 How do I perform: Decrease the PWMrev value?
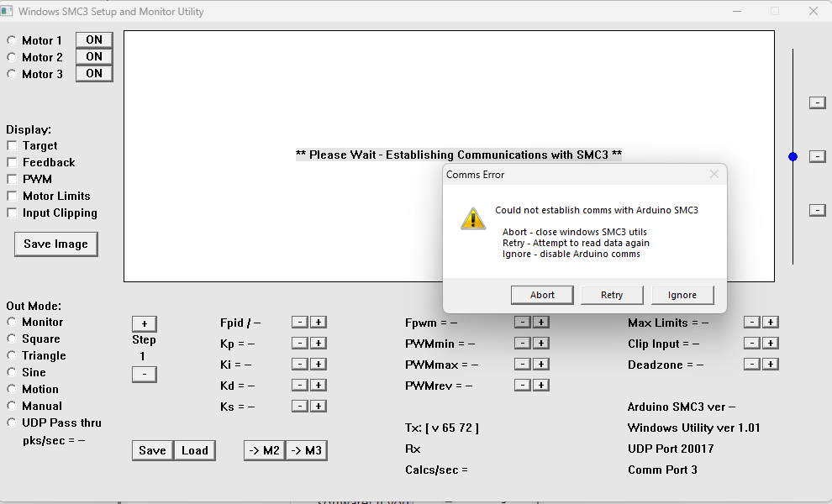point(523,386)
